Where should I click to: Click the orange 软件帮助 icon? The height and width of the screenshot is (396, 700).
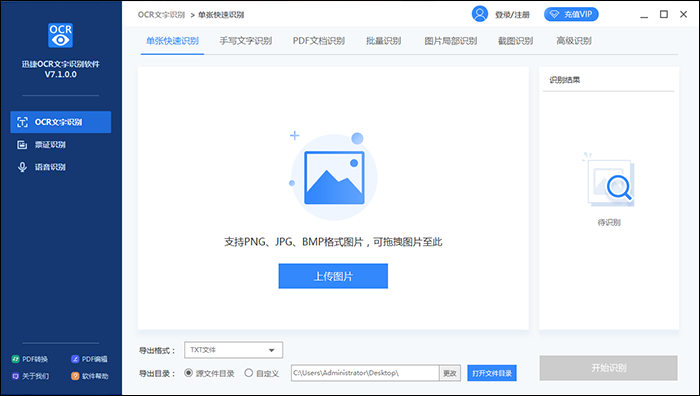tap(75, 376)
